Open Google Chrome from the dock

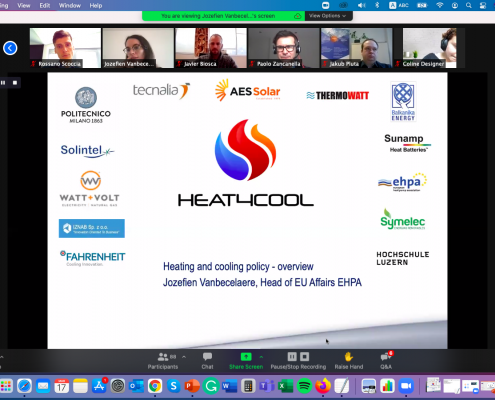coord(155,386)
